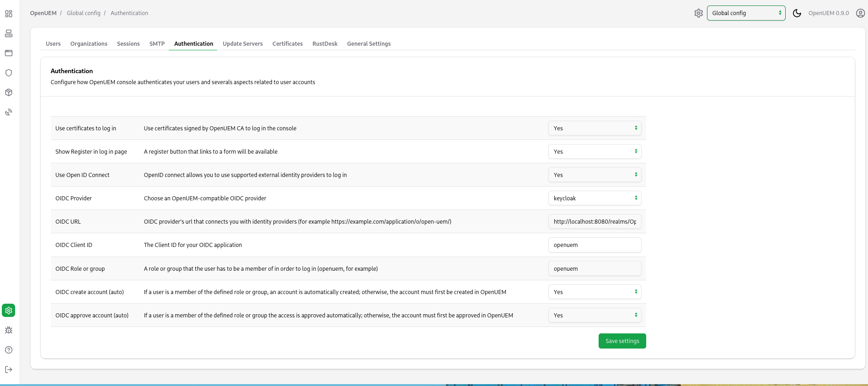Screen dimensions: 868x386
Task: Click the 'Use certificates to log in' label
Action: coord(86,129)
